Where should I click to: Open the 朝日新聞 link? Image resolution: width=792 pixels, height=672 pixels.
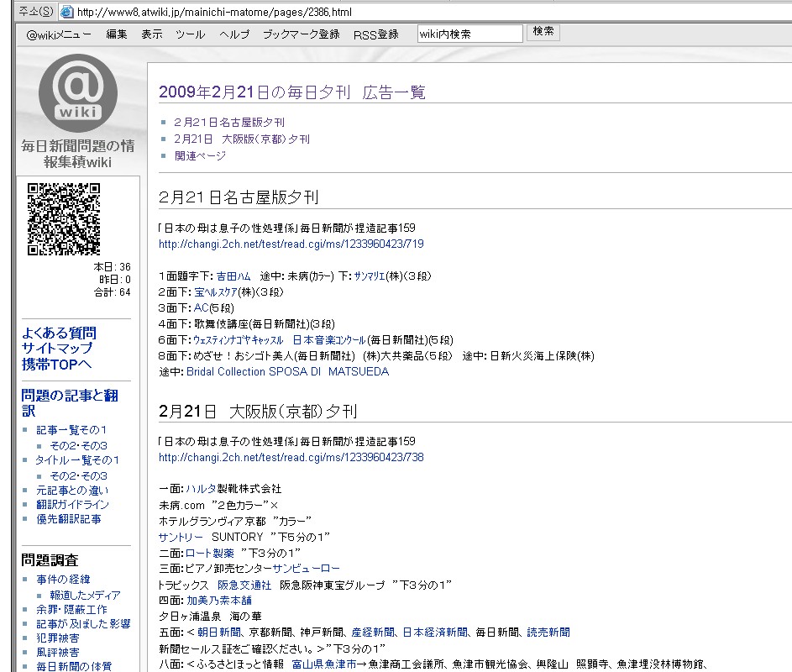click(218, 632)
